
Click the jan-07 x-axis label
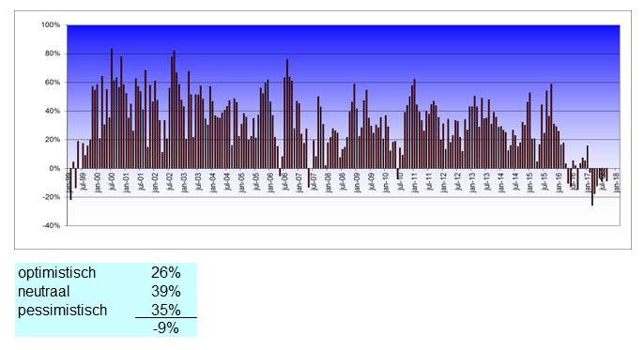pos(299,183)
